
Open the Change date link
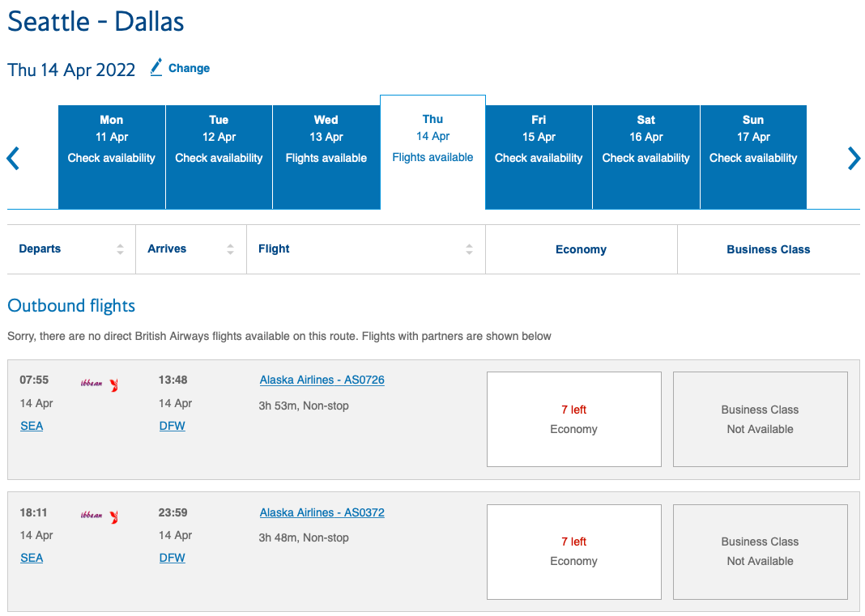click(x=190, y=68)
